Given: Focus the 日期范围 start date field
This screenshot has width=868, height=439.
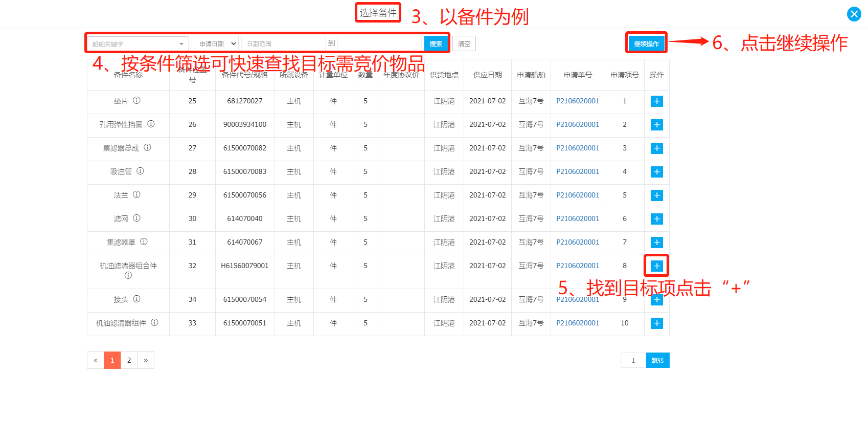Looking at the screenshot, I should point(283,44).
